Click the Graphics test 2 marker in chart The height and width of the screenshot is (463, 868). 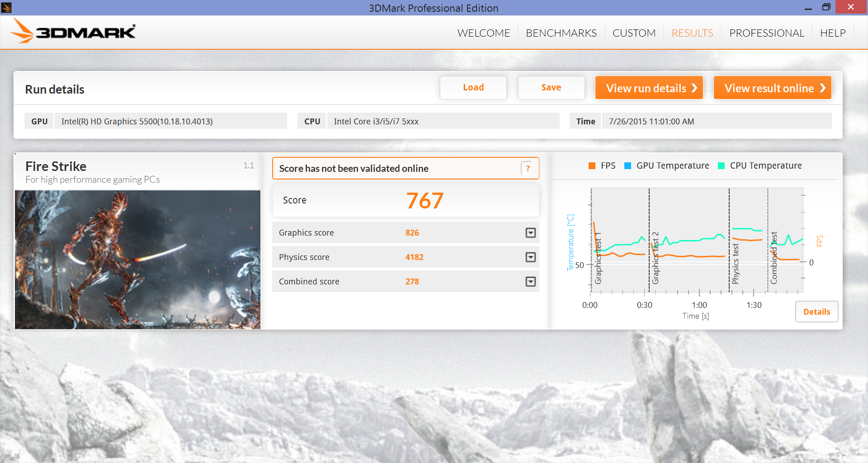coord(655,258)
